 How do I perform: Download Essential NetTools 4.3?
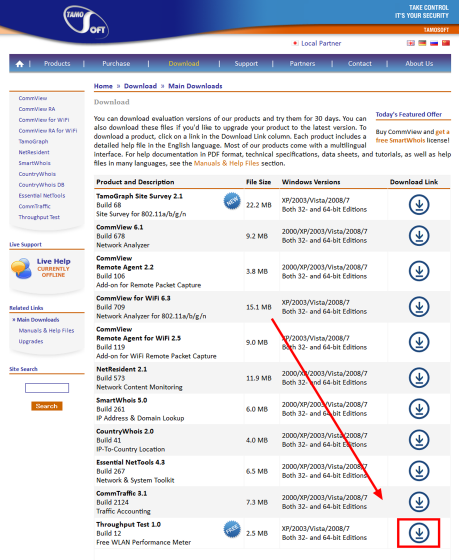pos(419,471)
